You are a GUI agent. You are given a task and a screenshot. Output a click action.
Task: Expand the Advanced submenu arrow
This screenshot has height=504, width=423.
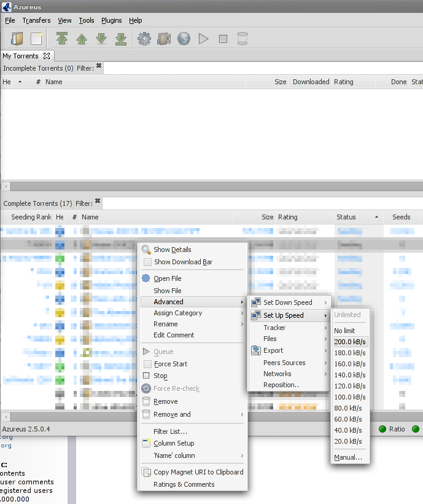(242, 302)
